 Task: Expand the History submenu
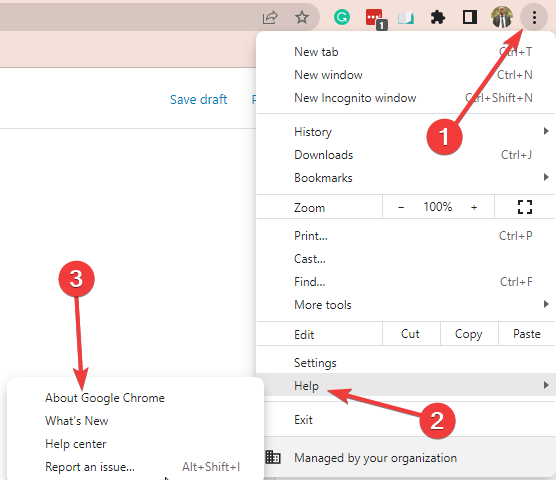click(x=406, y=132)
